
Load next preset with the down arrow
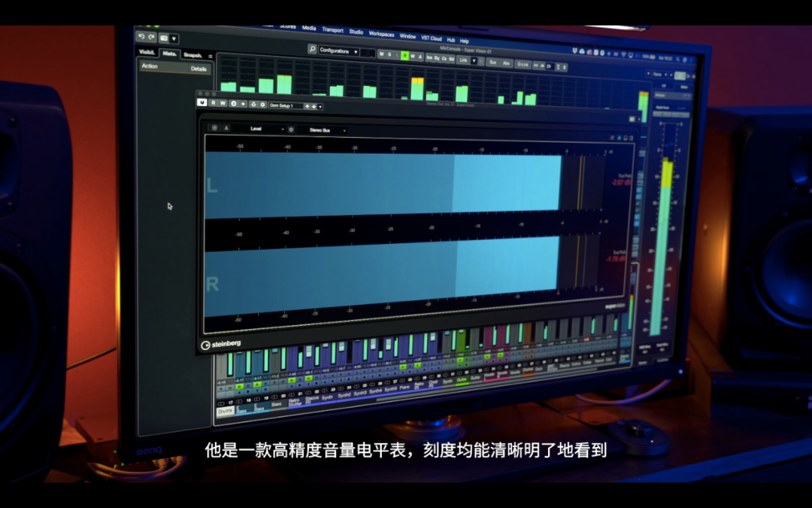314,107
